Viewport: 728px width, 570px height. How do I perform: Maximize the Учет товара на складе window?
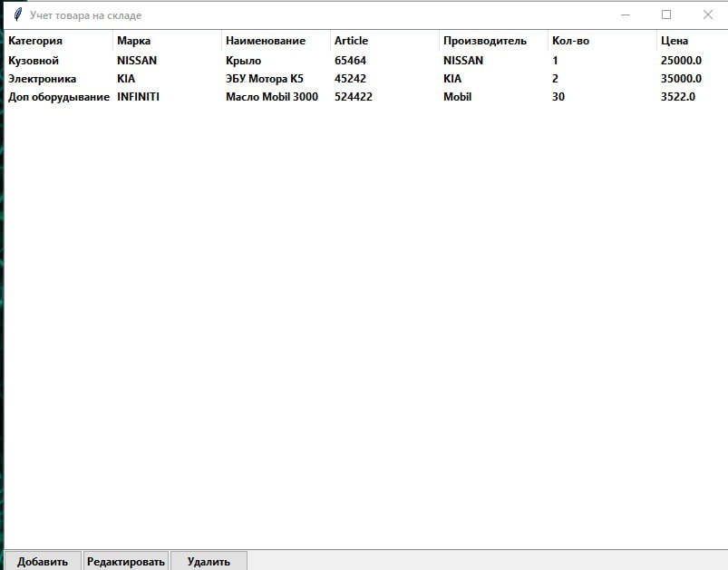[666, 14]
